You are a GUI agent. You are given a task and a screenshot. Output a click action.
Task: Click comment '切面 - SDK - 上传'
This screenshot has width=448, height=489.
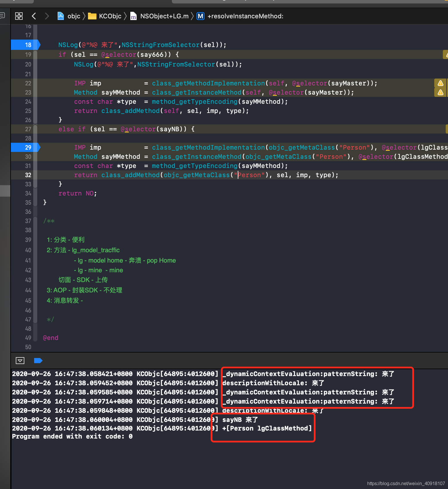coord(83,280)
